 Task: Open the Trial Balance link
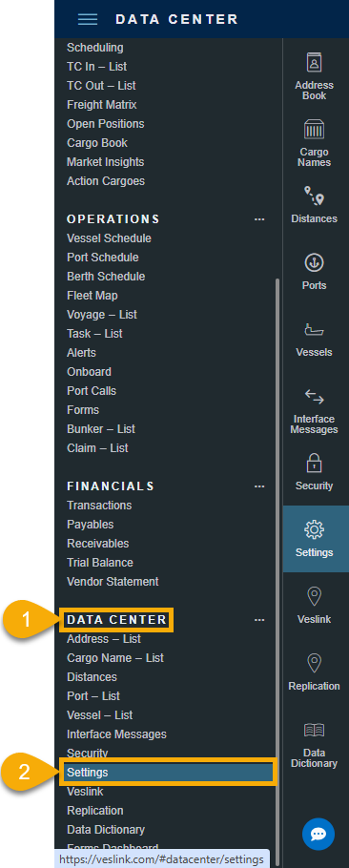click(100, 563)
